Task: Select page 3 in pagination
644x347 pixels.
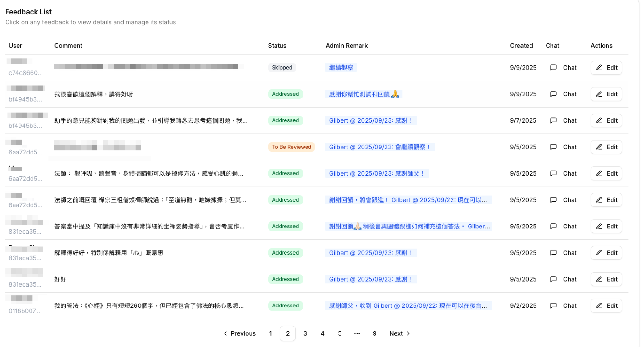Action: coord(305,333)
